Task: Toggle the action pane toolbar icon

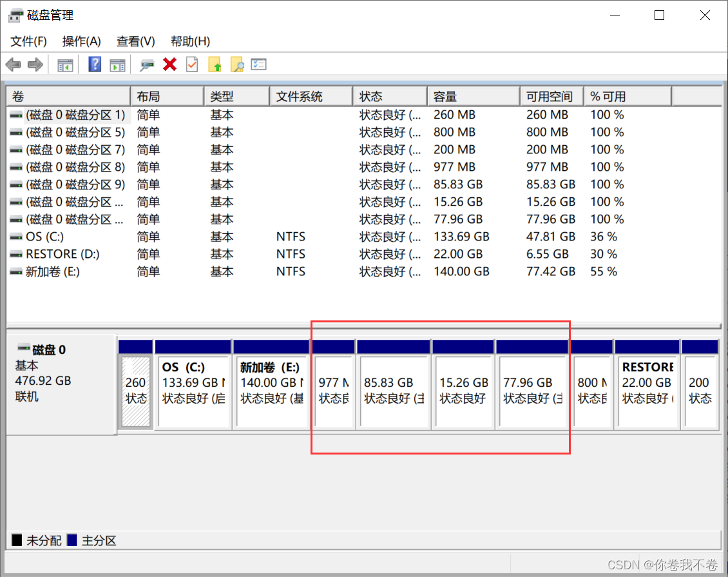Action: (x=117, y=64)
